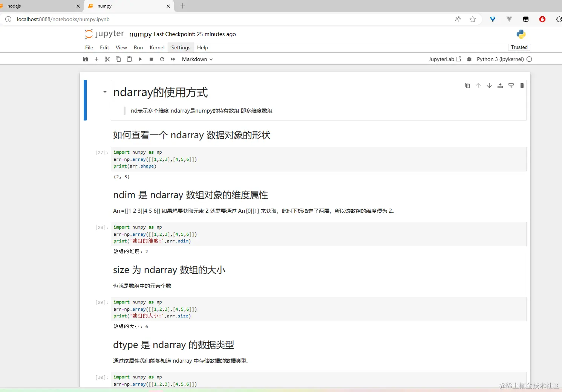Open the Kernel menu

pyautogui.click(x=157, y=47)
